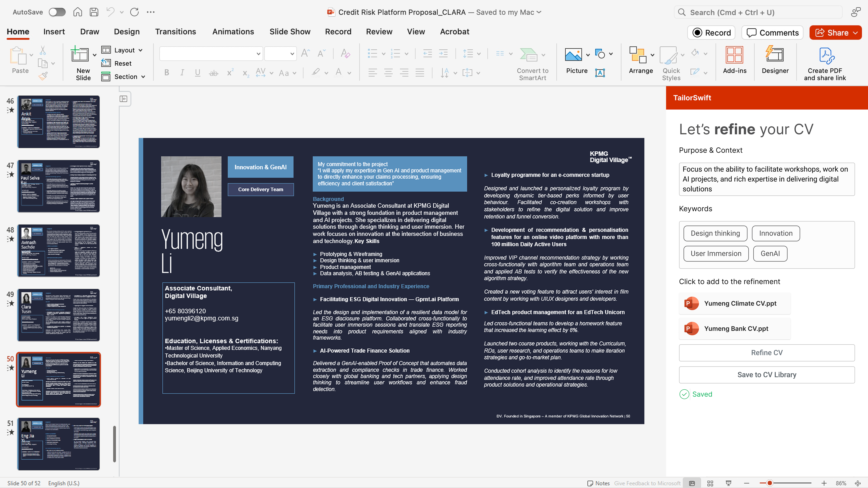Switch to the Slide Show tab
Viewport: 868px width, 488px height.
point(290,32)
